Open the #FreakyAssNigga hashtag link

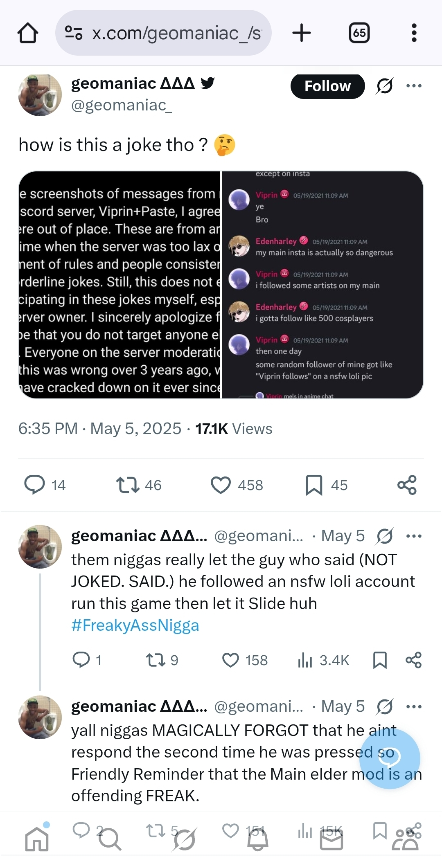(135, 625)
